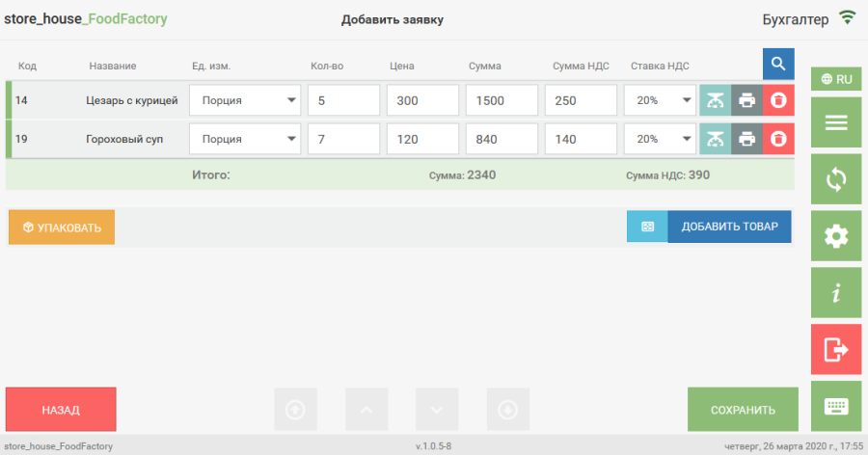Toggle the on-screen keyboard
This screenshot has height=455, width=868.
click(835, 406)
